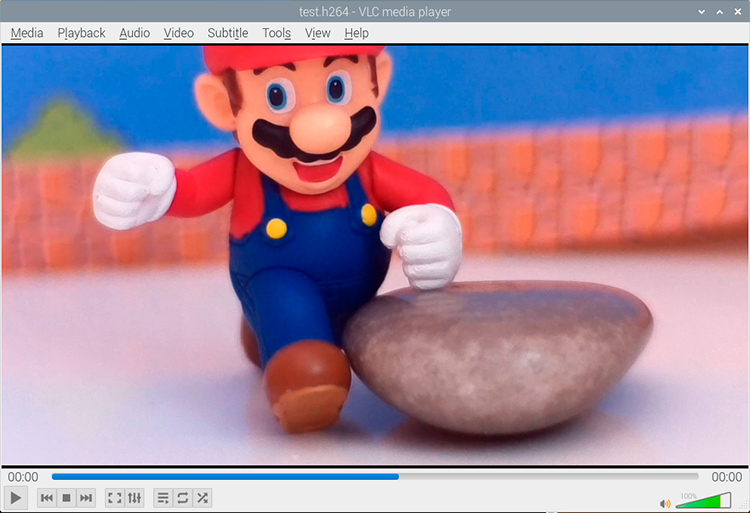The width and height of the screenshot is (750, 513).
Task: Minimize the VLC window
Action: 701,11
